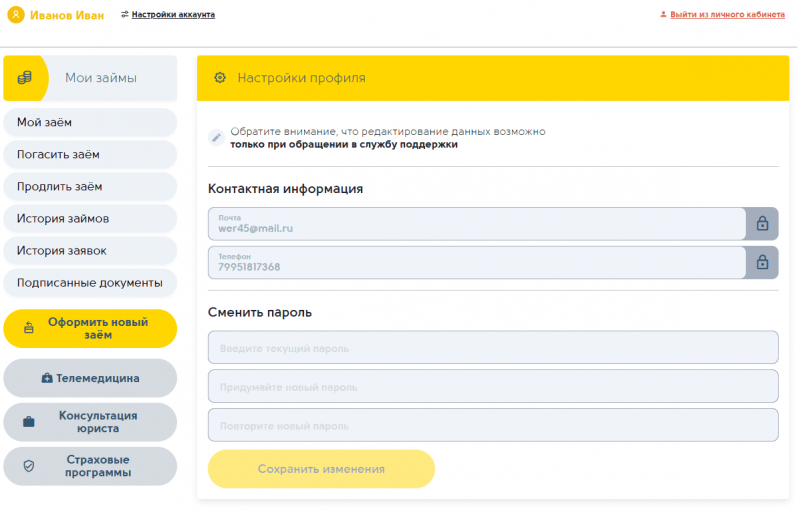Focus the Повторите новый пароль field

[x=493, y=425]
